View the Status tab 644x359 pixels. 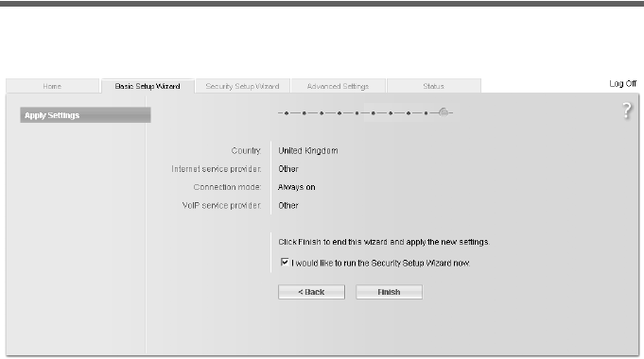[x=434, y=86]
